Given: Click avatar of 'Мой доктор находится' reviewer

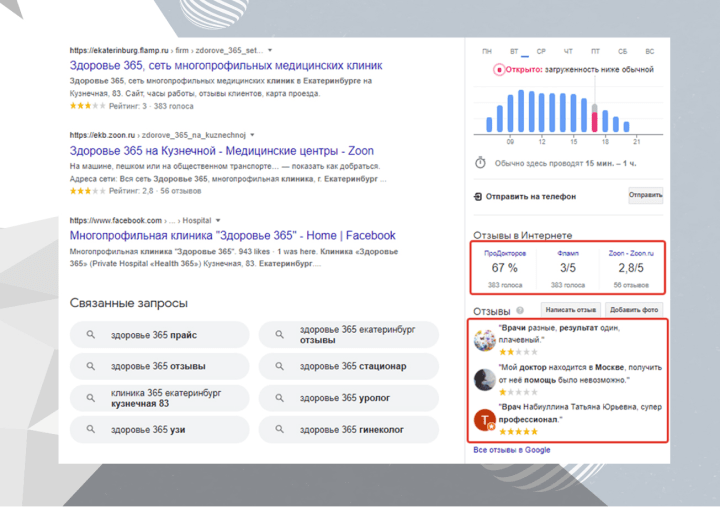Looking at the screenshot, I should coord(484,380).
